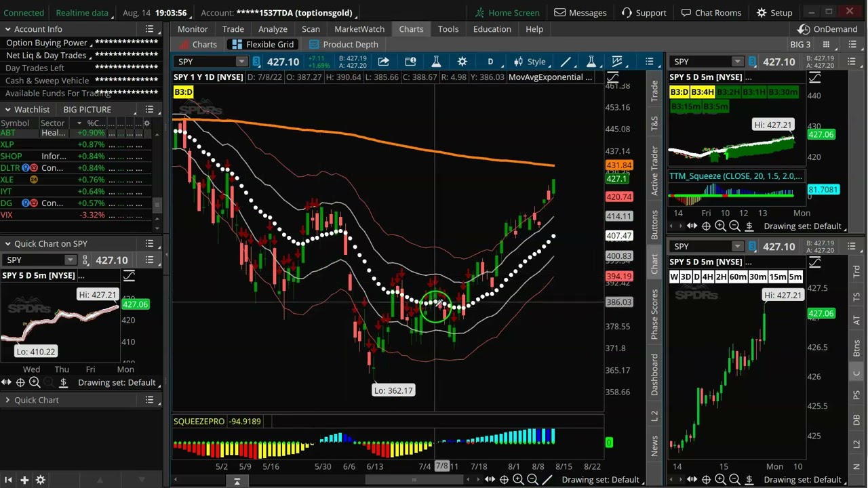Collapse the Watchlist panel
The image size is (868, 488).
[7, 110]
